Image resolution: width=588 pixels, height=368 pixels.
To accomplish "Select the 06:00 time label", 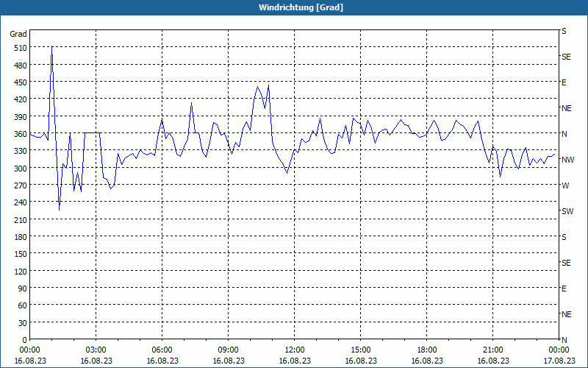I will click(x=162, y=350).
